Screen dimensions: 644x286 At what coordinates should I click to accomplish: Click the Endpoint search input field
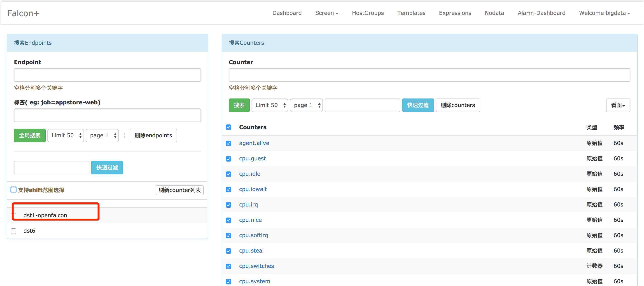107,75
